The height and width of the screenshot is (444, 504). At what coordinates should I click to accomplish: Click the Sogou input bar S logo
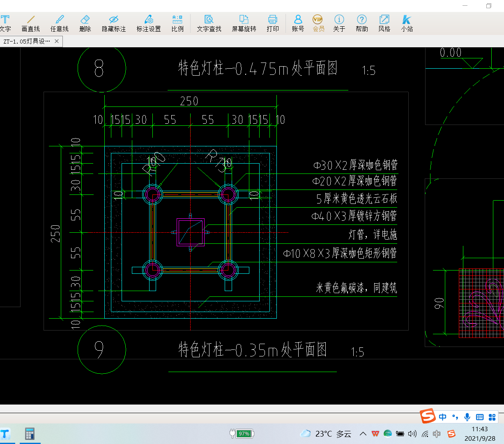pos(428,416)
